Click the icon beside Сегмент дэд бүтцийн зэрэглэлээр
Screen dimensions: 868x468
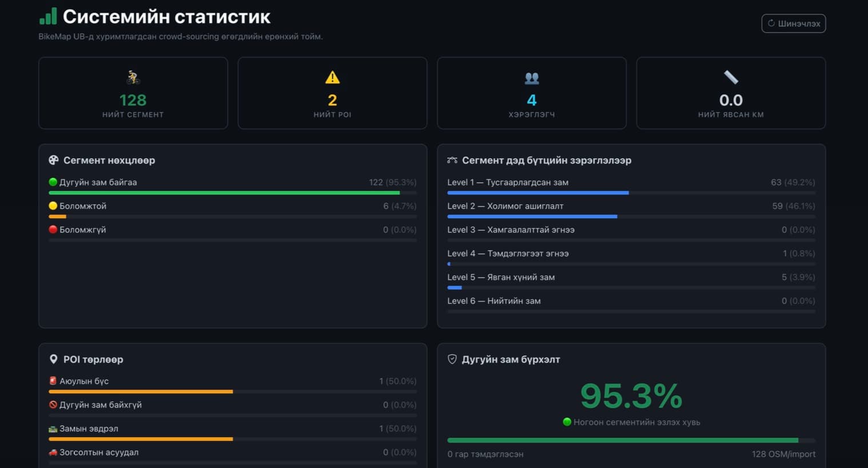(452, 160)
